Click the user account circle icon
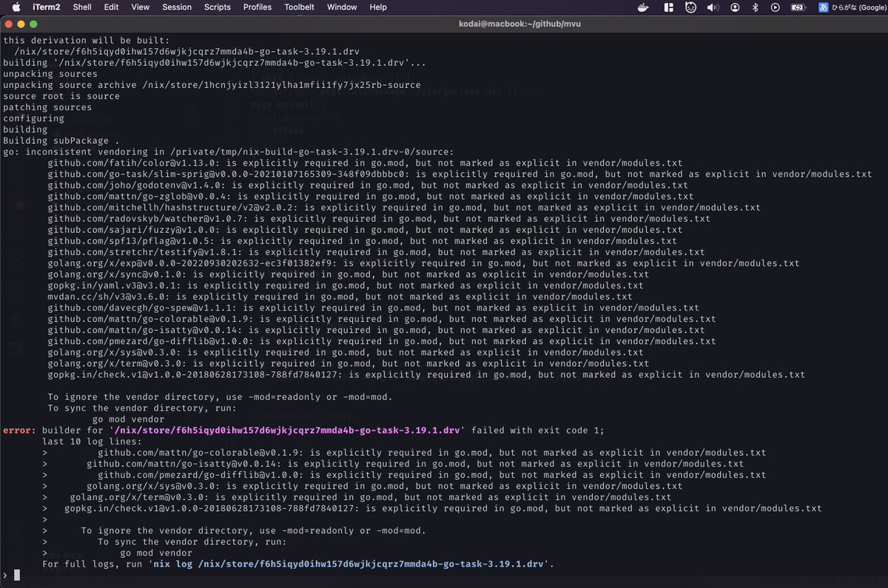888x588 pixels. (735, 7)
